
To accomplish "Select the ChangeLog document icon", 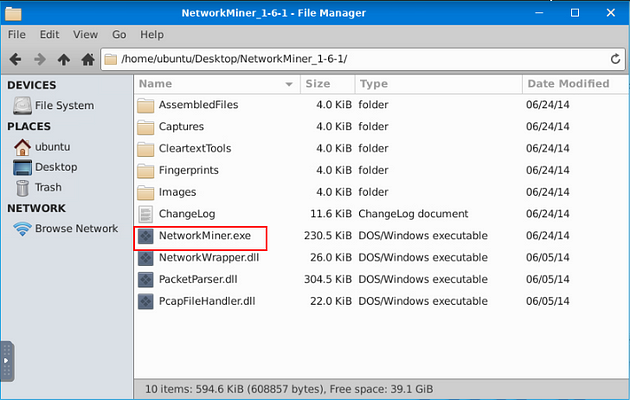I will tap(145, 214).
